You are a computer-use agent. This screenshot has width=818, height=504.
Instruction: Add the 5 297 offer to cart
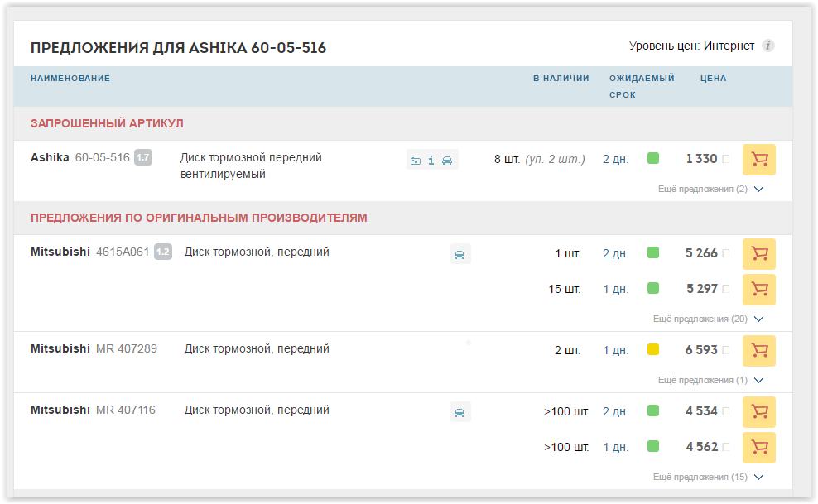point(758,290)
